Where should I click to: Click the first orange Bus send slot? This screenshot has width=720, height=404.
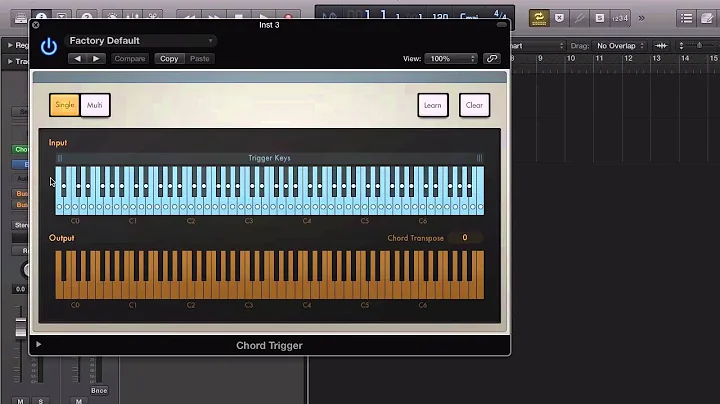(x=21, y=194)
